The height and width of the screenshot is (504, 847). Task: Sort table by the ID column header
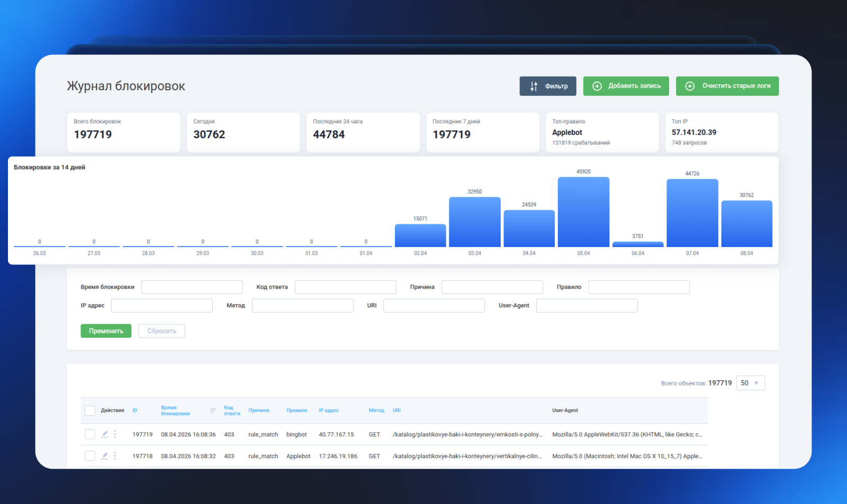134,410
